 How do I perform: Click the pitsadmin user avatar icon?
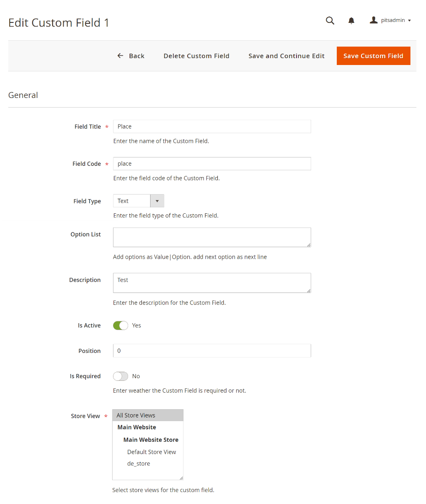coord(374,20)
